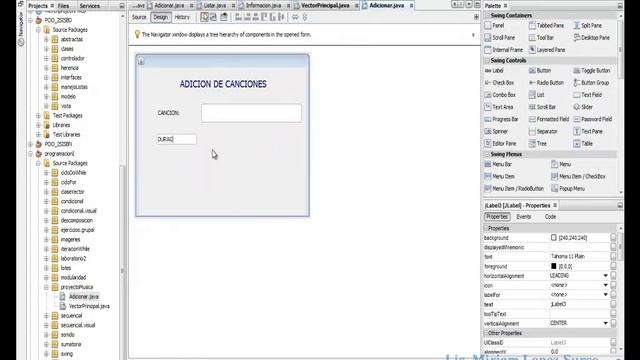Pick the Text Area palette component

point(499,107)
